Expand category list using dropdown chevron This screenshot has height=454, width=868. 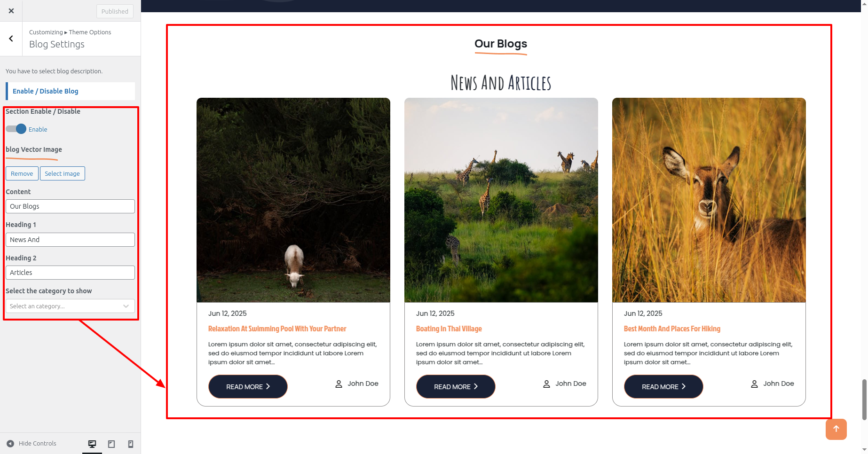(126, 306)
